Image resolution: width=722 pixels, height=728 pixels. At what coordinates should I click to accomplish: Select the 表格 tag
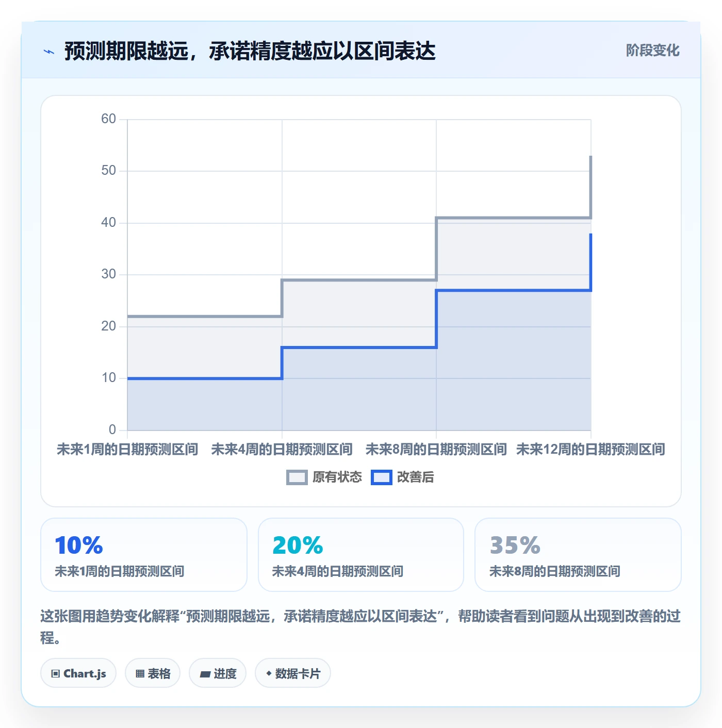(x=153, y=673)
